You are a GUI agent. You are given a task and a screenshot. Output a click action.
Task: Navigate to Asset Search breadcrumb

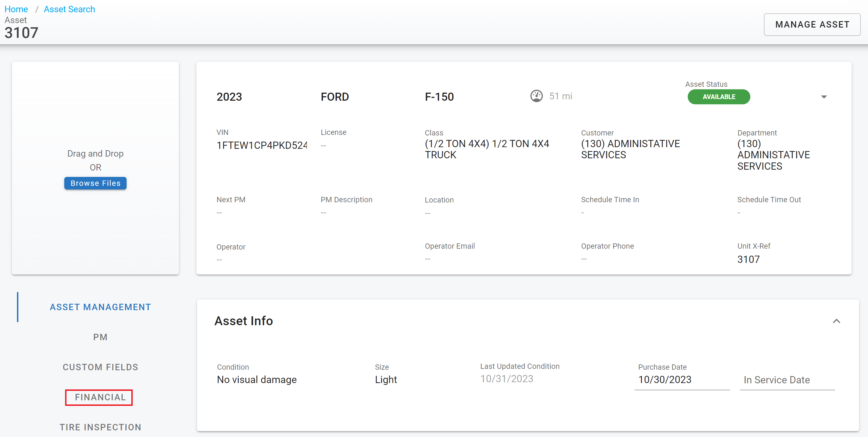[70, 9]
